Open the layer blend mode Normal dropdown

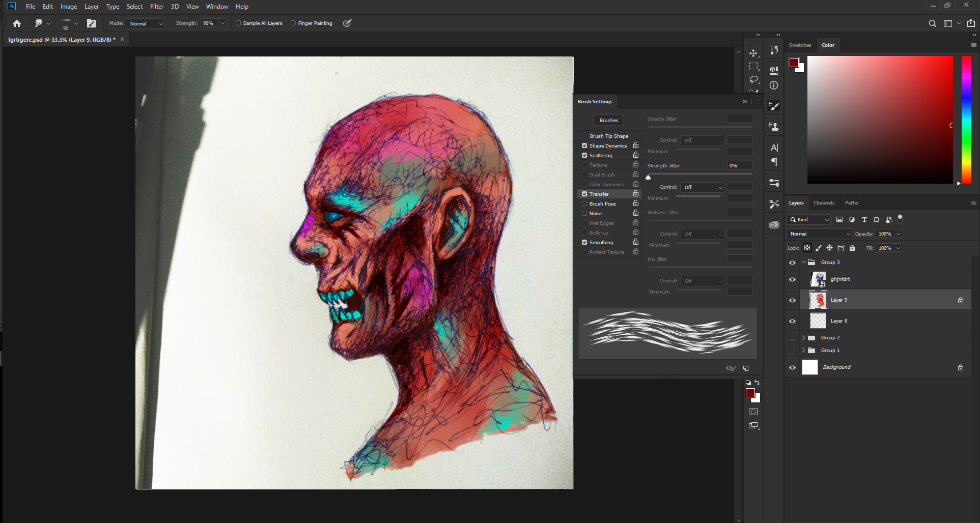click(x=819, y=234)
